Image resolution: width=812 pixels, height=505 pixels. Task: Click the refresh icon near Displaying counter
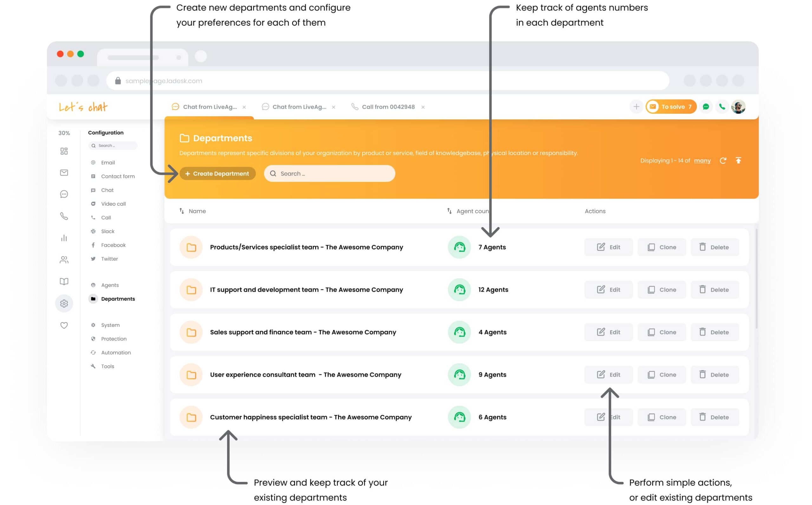tap(724, 161)
